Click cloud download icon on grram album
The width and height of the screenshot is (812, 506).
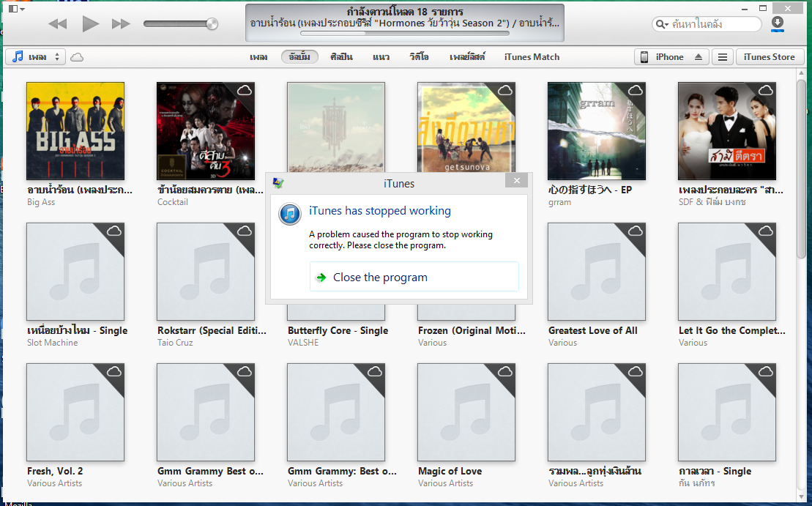pyautogui.click(x=636, y=91)
